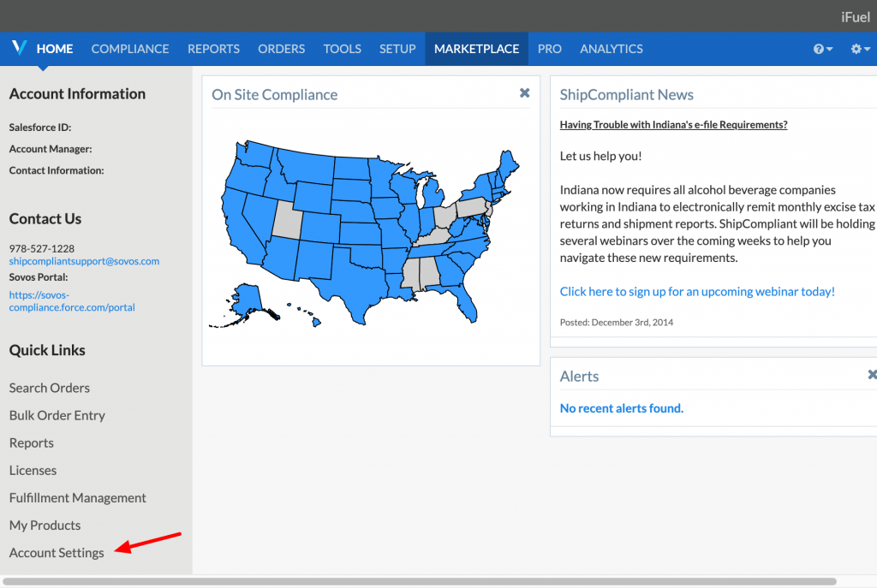
Task: Click the 'Sovos Portal:' label
Action: pos(39,277)
